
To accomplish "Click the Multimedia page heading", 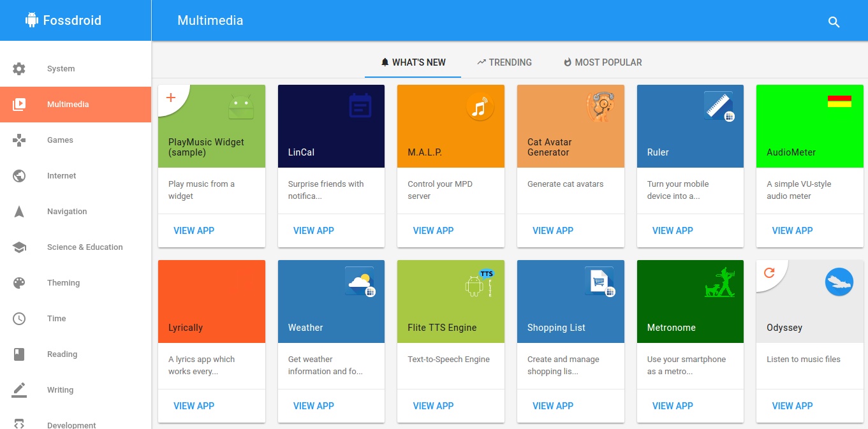I will pos(210,20).
